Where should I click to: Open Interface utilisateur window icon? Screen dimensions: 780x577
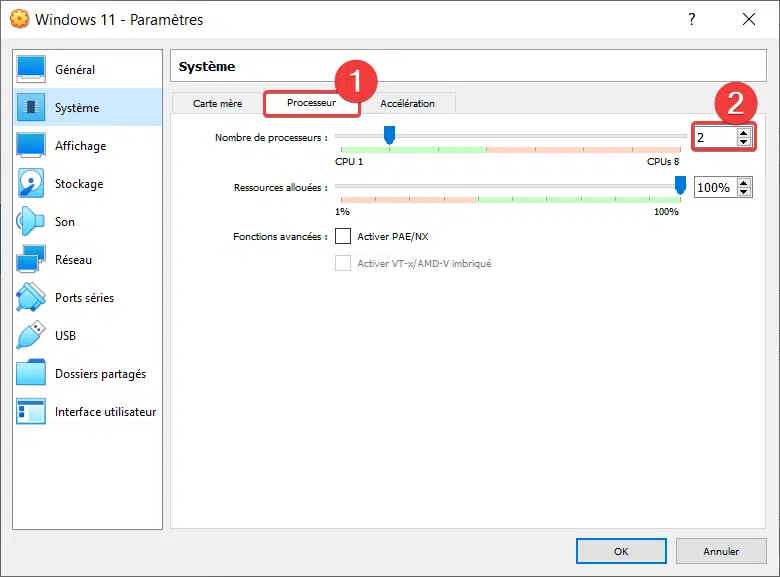(x=31, y=411)
